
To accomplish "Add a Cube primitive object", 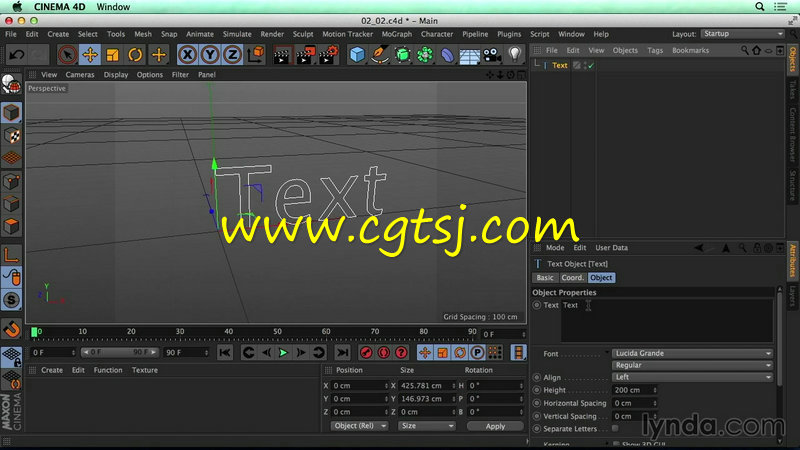I will [357, 55].
